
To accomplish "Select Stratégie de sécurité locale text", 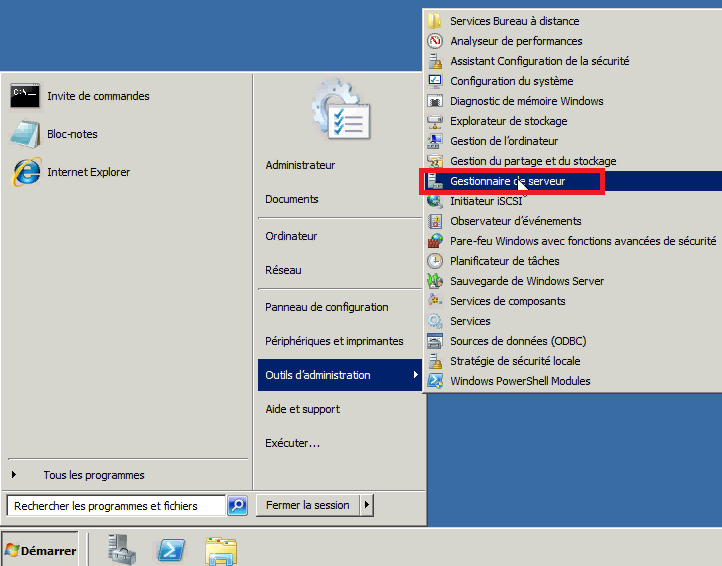I will point(515,361).
